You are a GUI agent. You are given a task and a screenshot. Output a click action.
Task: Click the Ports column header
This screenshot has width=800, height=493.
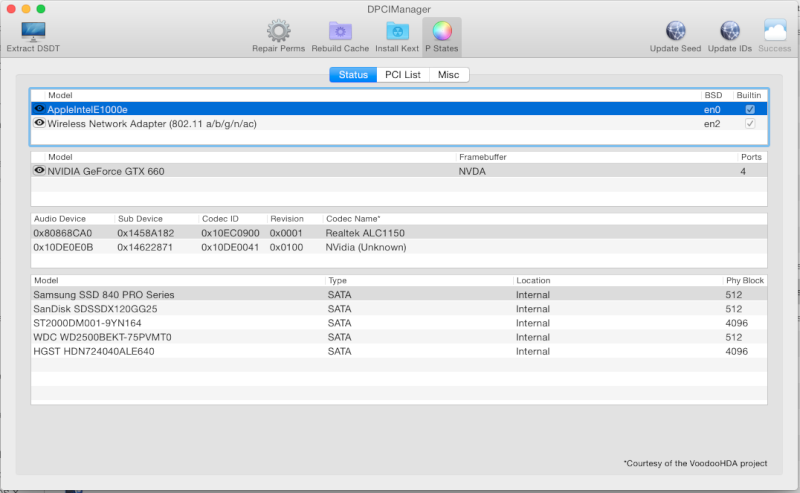tap(751, 157)
